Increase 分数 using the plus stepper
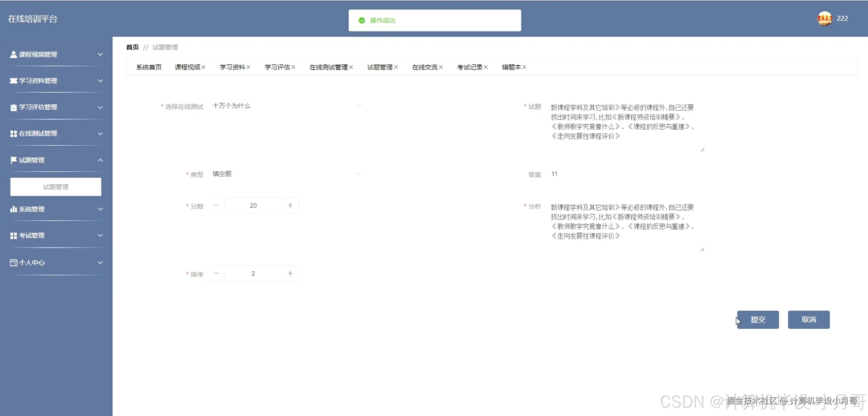This screenshot has width=868, height=416. (290, 205)
